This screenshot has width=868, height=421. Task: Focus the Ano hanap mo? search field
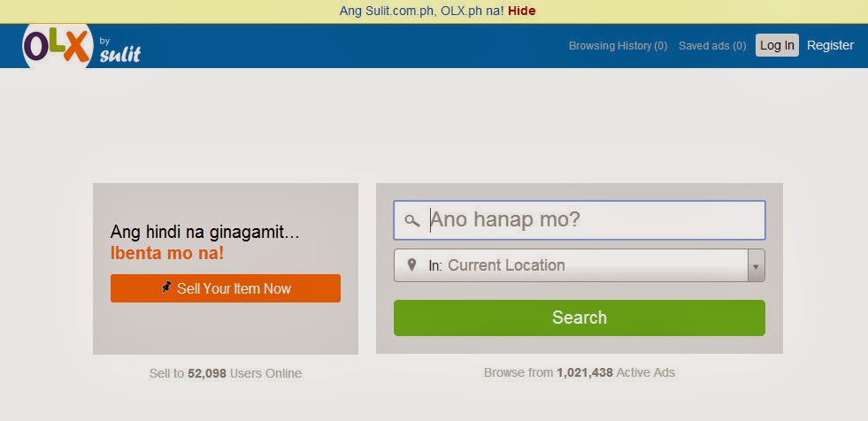click(579, 220)
